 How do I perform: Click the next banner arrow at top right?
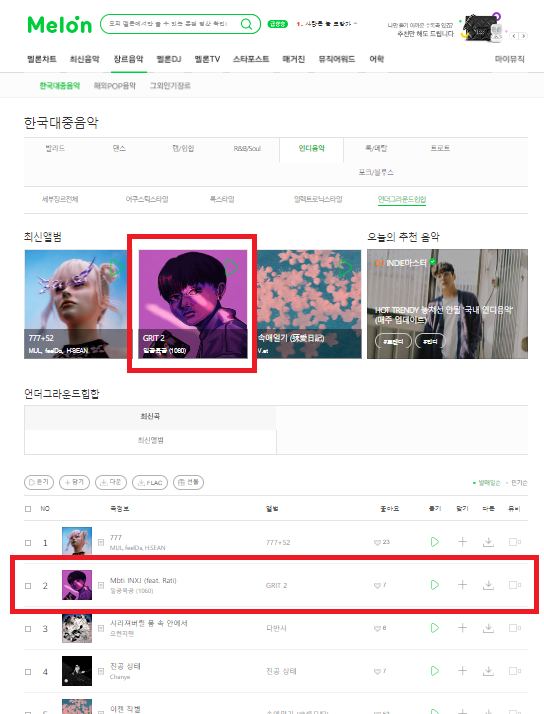pos(524,36)
